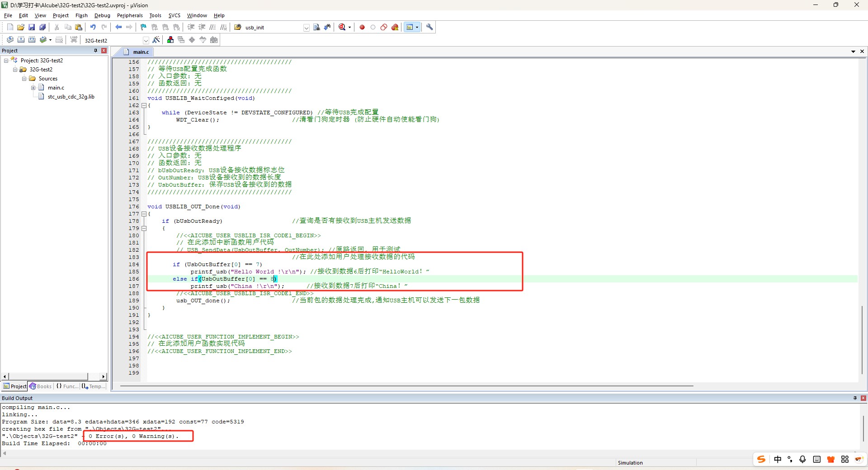Open the Peripherals menu
The height and width of the screenshot is (470, 868).
pos(130,15)
